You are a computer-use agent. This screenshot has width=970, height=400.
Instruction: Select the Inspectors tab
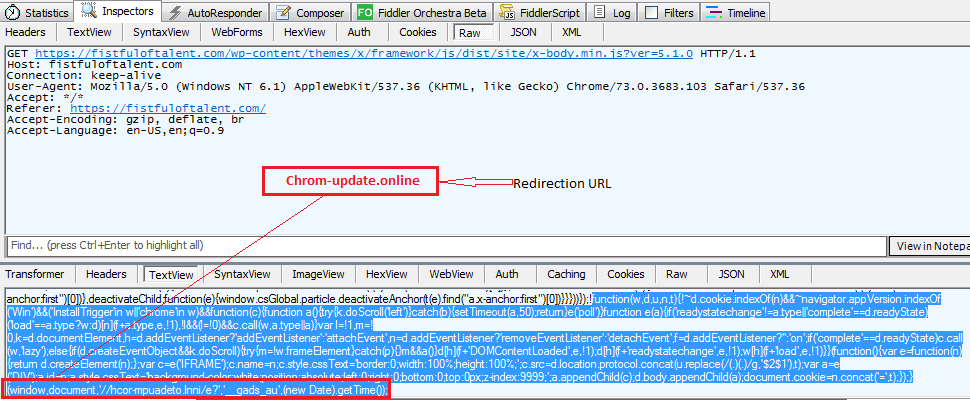pos(118,11)
